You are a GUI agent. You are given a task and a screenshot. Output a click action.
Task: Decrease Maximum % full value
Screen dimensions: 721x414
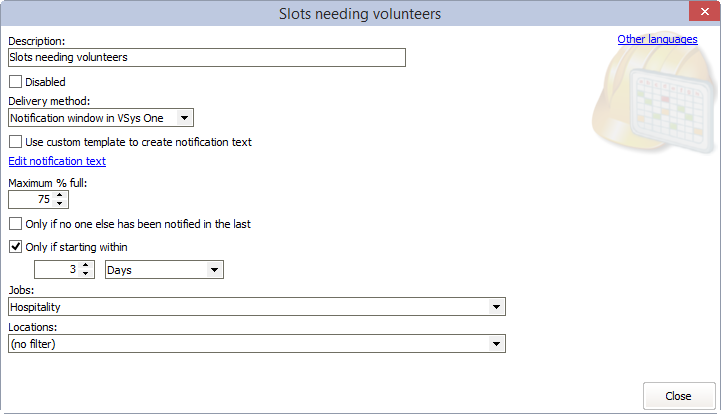click(x=61, y=204)
